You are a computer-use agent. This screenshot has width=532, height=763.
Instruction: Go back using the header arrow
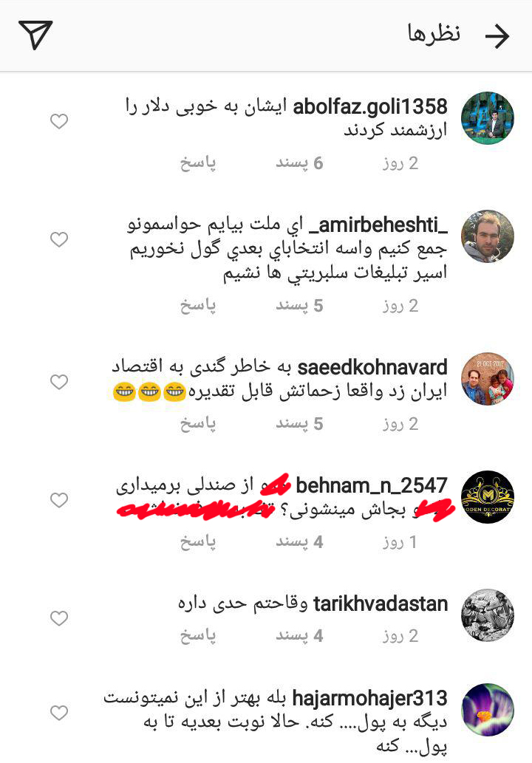497,35
